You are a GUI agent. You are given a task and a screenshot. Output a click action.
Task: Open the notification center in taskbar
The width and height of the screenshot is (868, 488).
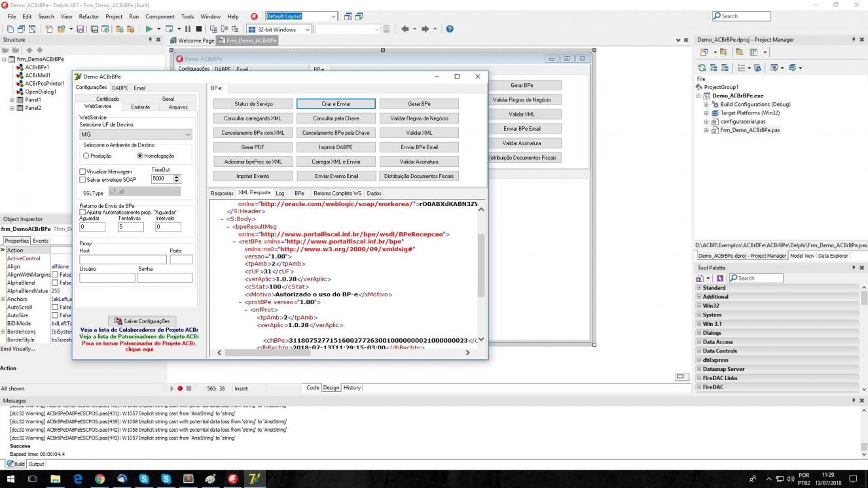coord(853,479)
